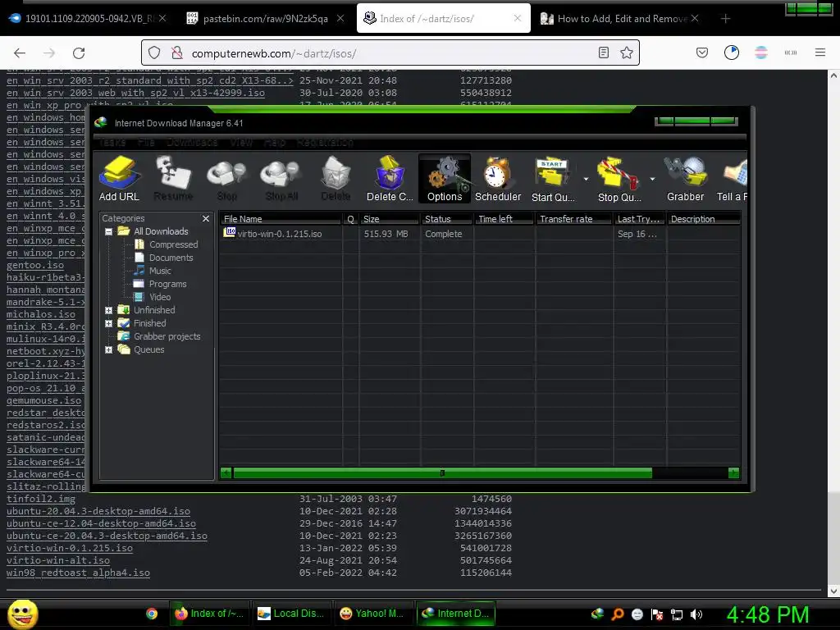Click the Save to Pocket icon

click(702, 52)
